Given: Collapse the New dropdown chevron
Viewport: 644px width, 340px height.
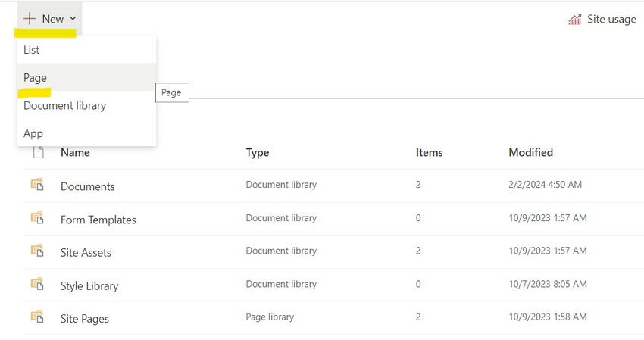Looking at the screenshot, I should click(73, 18).
